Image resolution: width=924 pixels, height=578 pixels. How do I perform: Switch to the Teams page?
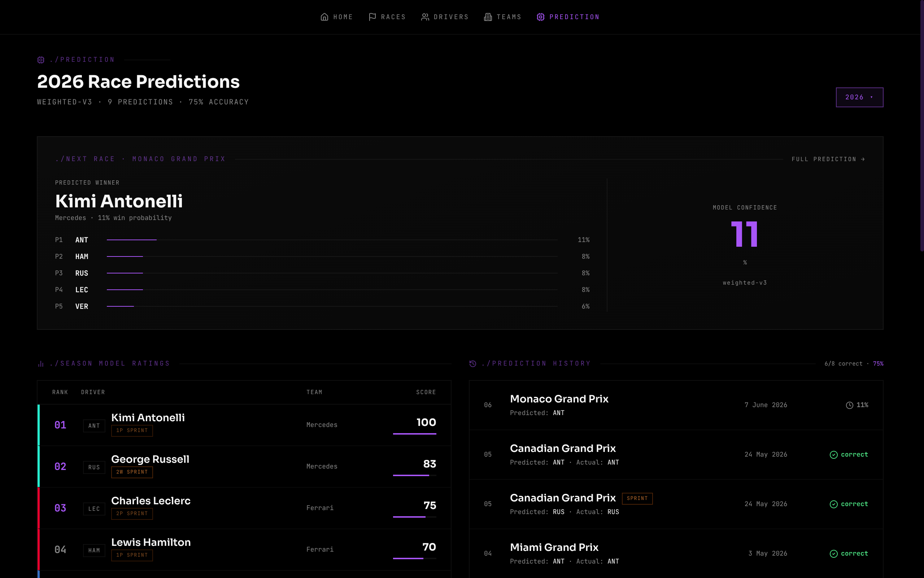click(x=502, y=17)
